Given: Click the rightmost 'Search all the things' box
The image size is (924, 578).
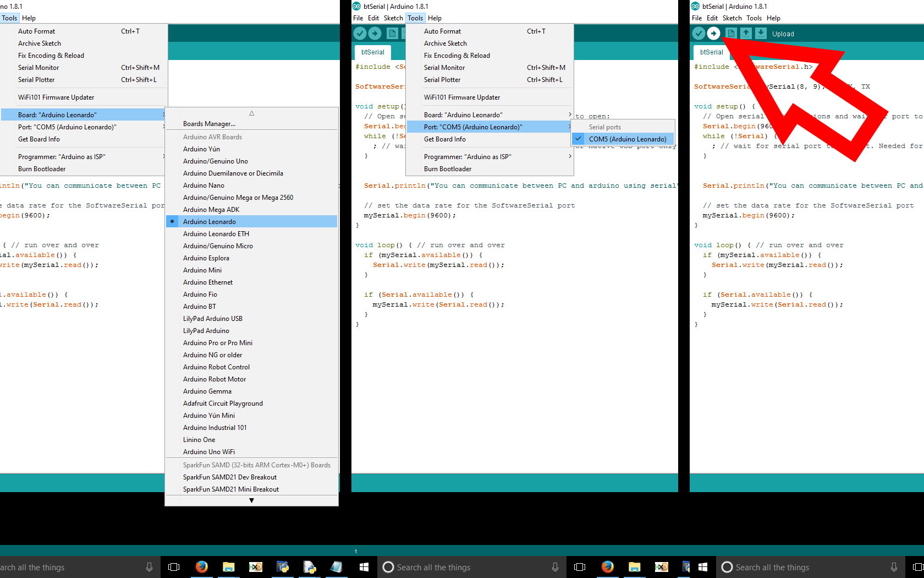Looking at the screenshot, I should 811,567.
